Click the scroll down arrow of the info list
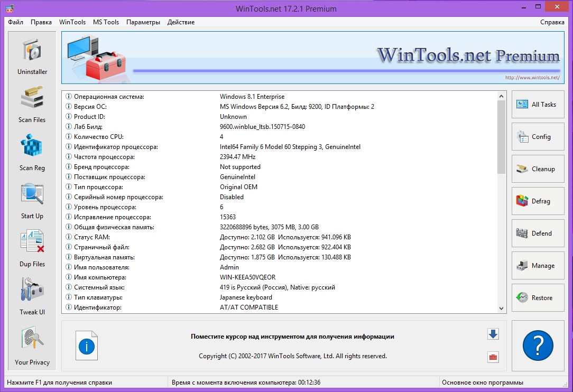Screen dimensions: 573x392 tap(501, 309)
